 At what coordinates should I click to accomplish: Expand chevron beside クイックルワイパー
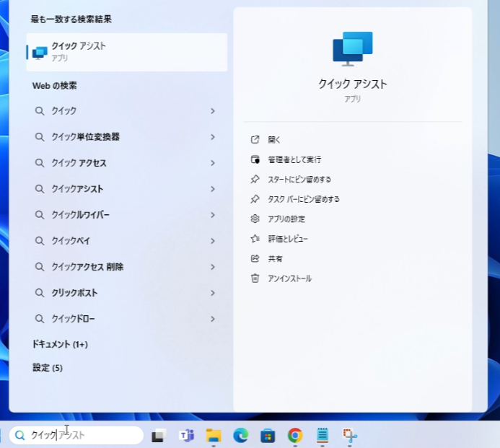[x=212, y=215]
